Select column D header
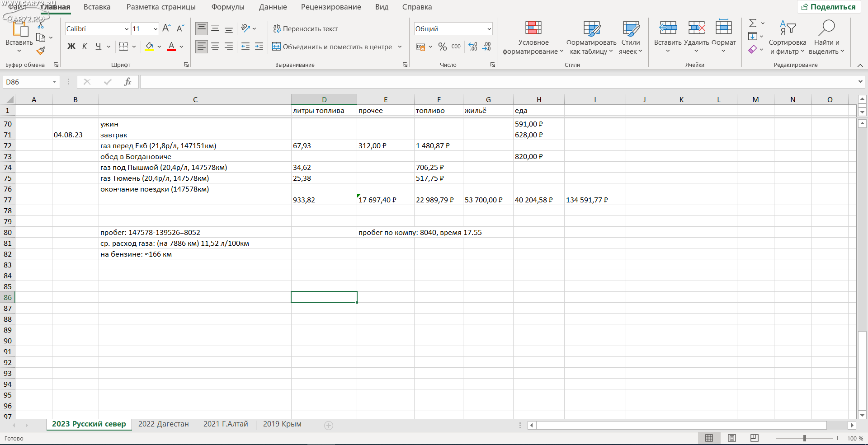The width and height of the screenshot is (868, 445). [x=324, y=99]
